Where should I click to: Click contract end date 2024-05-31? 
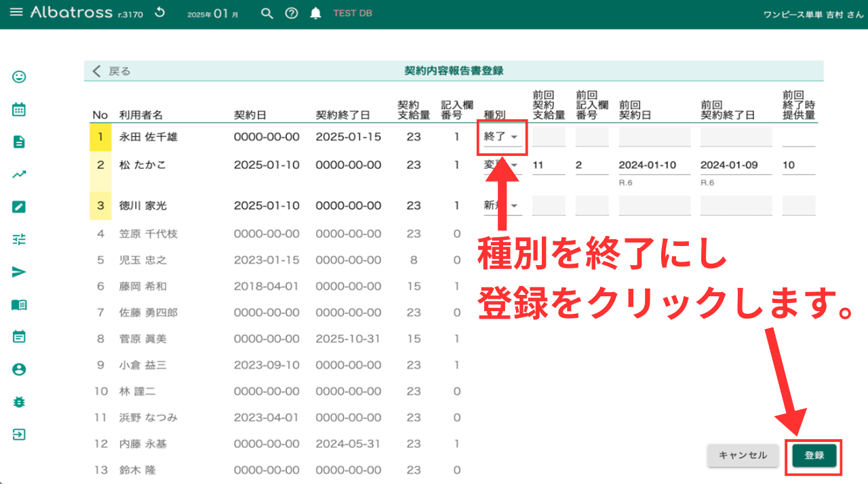coord(349,444)
